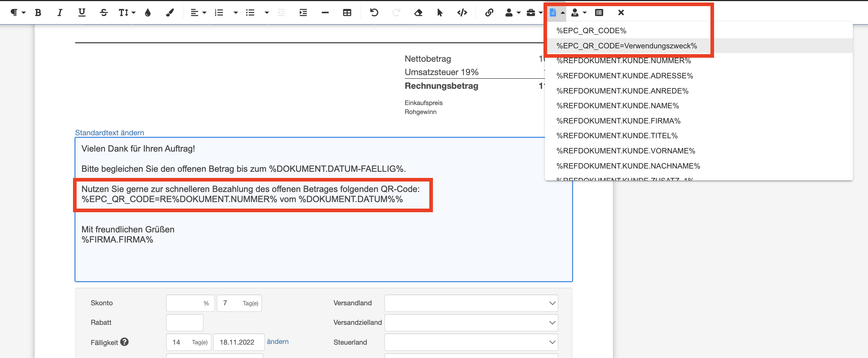This screenshot has height=358, width=868.
Task: Choose the %REFDOKUMENT.KUNDE.ADRESSE% placeholder
Action: (x=624, y=76)
